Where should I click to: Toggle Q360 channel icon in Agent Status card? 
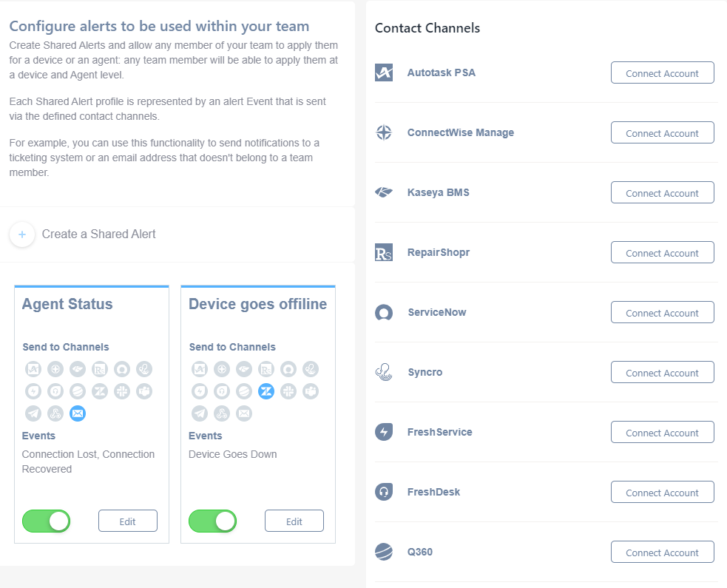coord(78,391)
